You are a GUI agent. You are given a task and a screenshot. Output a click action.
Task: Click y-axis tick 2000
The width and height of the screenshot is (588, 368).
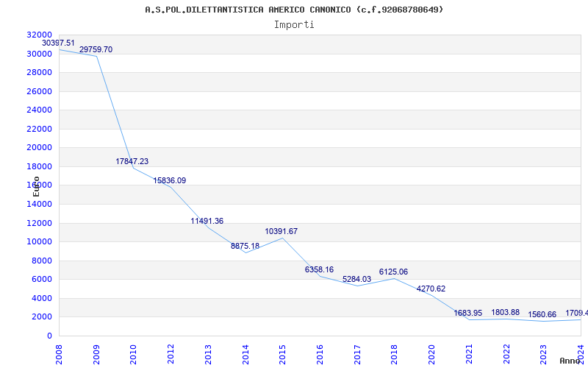[x=42, y=317]
